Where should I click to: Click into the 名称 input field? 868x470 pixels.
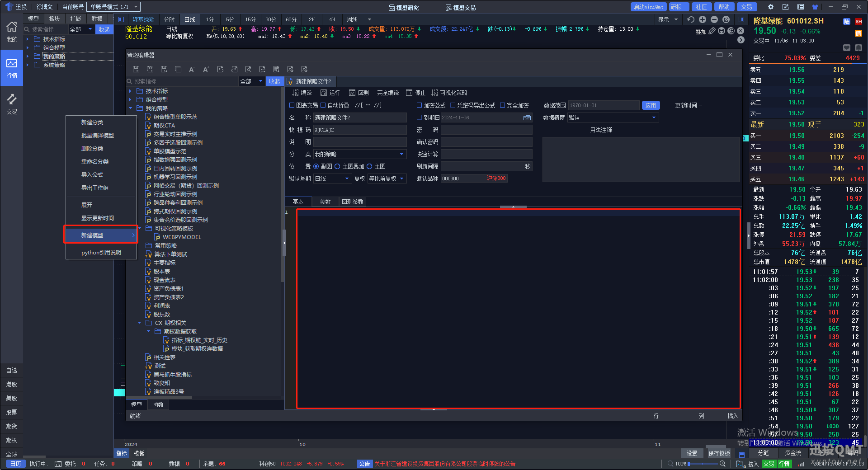coord(360,117)
